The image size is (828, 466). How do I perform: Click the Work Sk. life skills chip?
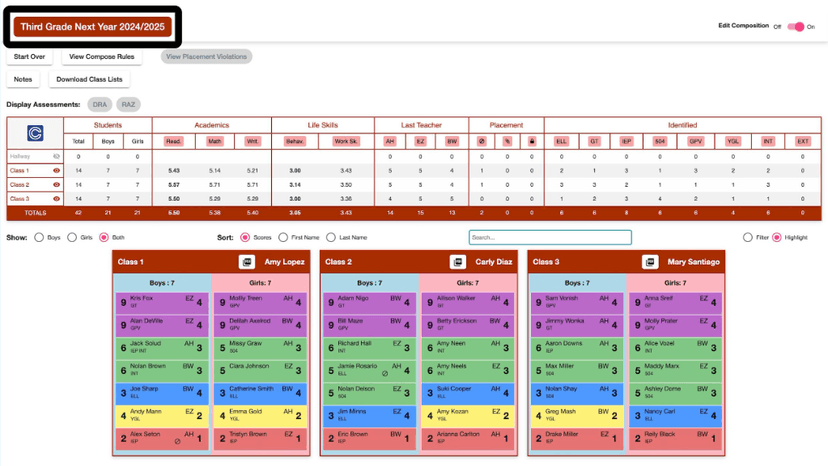point(346,141)
